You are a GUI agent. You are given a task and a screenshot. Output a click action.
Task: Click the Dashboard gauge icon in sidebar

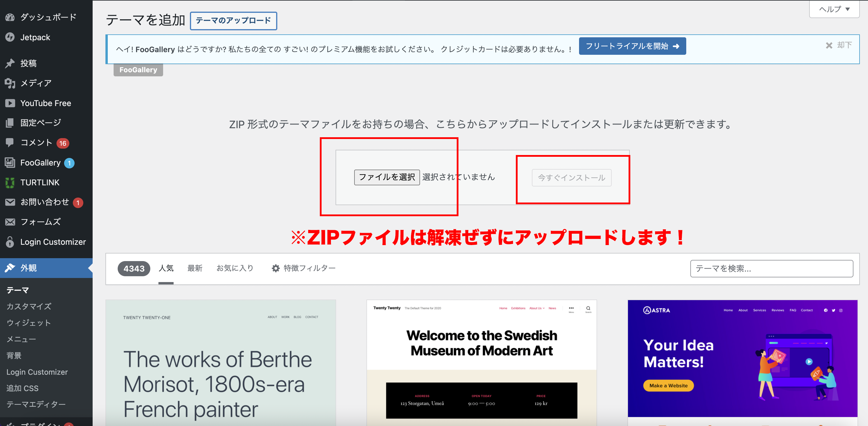coord(10,17)
